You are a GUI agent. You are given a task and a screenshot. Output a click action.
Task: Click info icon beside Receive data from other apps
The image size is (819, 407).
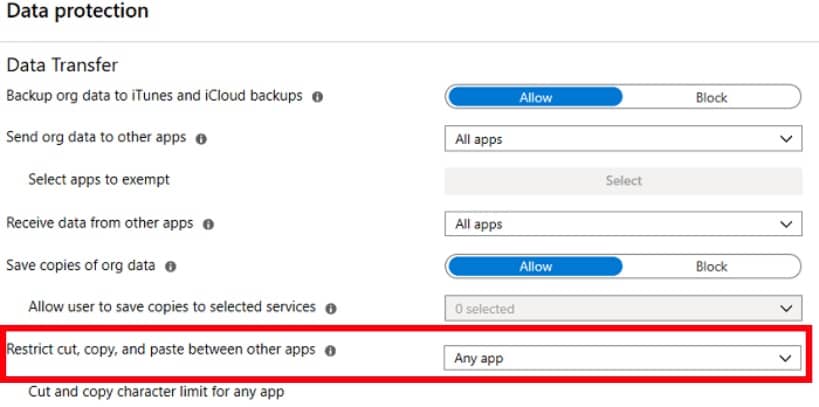(208, 225)
